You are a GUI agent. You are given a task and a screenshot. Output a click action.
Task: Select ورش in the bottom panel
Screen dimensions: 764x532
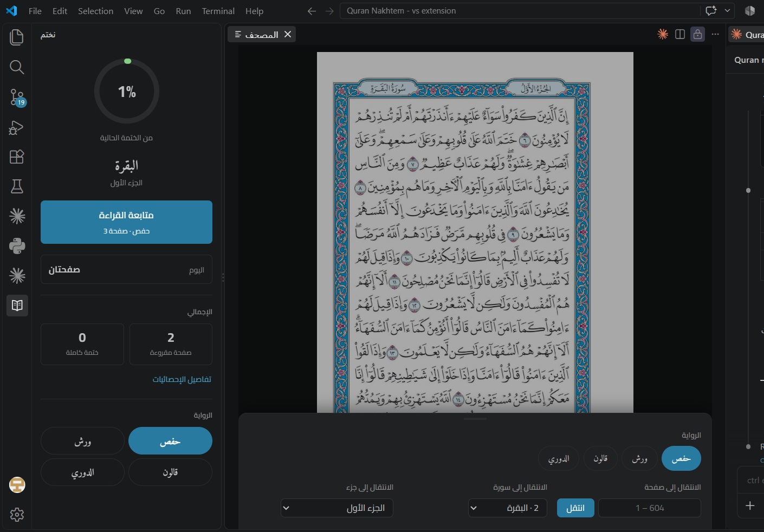pyautogui.click(x=639, y=459)
